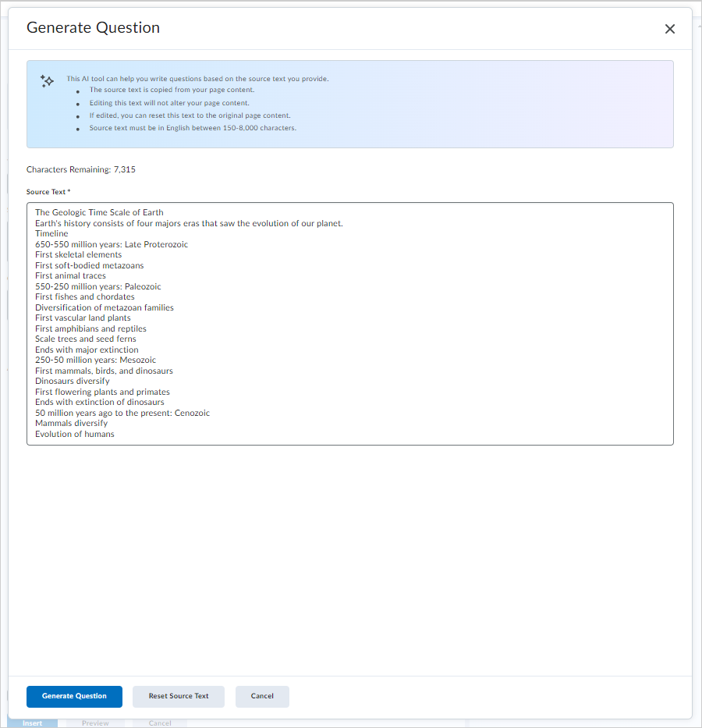Image resolution: width=702 pixels, height=728 pixels.
Task: Click '650-550 million years: Late Proterozoic'
Action: click(112, 244)
